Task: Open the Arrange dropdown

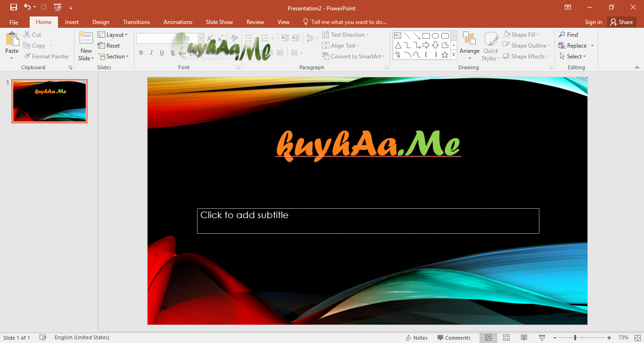Action: point(470,46)
